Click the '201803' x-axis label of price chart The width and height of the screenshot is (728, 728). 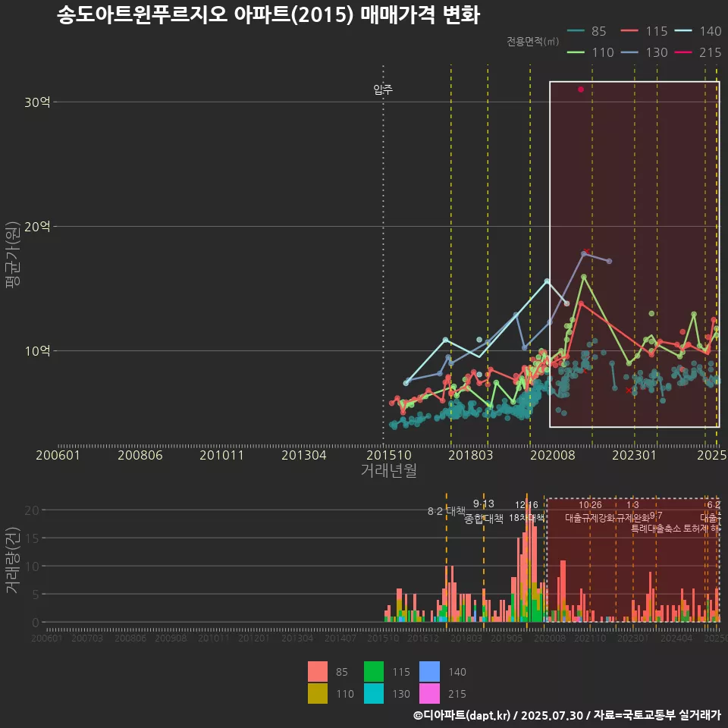470,455
